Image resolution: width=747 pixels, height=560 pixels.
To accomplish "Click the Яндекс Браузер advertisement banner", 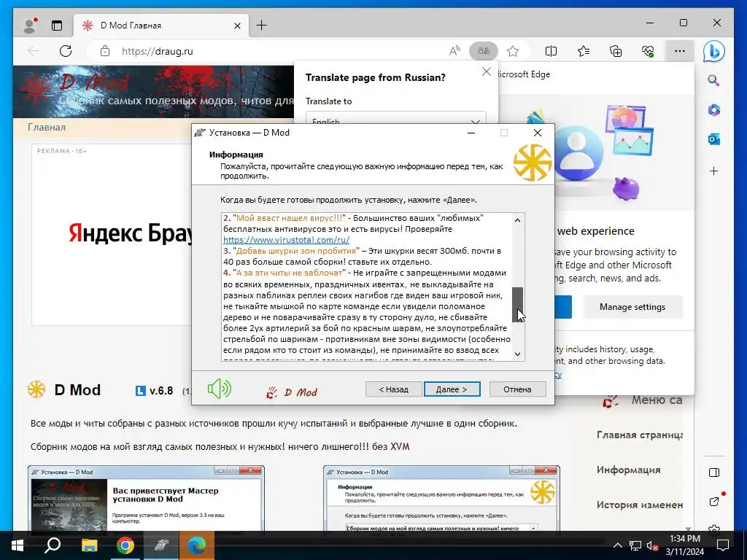I will pyautogui.click(x=112, y=234).
